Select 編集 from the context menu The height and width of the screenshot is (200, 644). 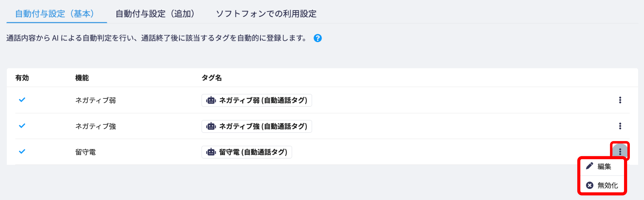[x=604, y=167]
